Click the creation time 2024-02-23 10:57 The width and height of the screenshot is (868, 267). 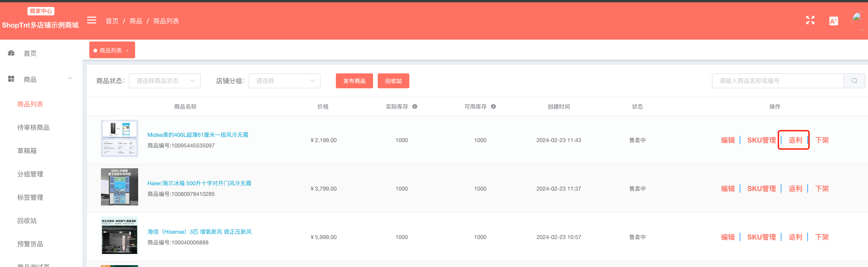click(559, 237)
